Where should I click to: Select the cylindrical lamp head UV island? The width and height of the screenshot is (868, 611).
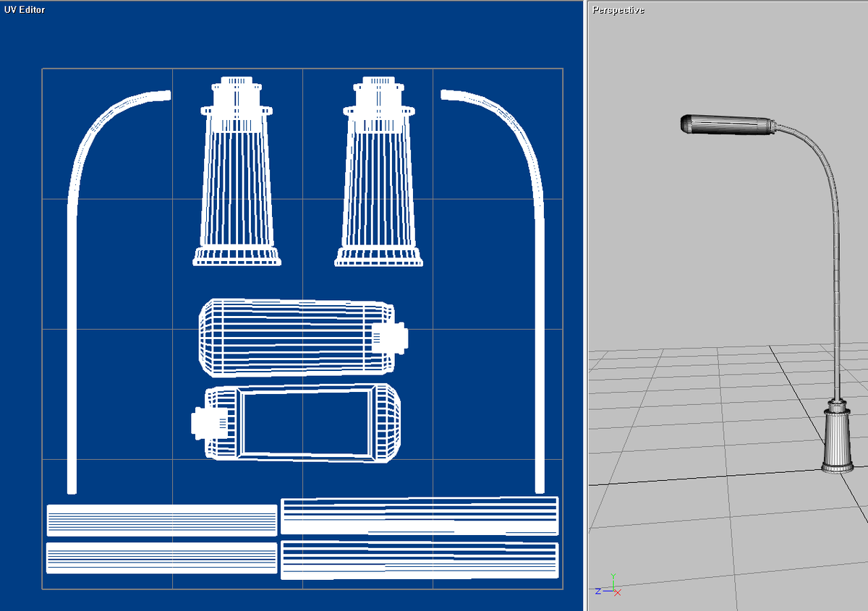(297, 336)
